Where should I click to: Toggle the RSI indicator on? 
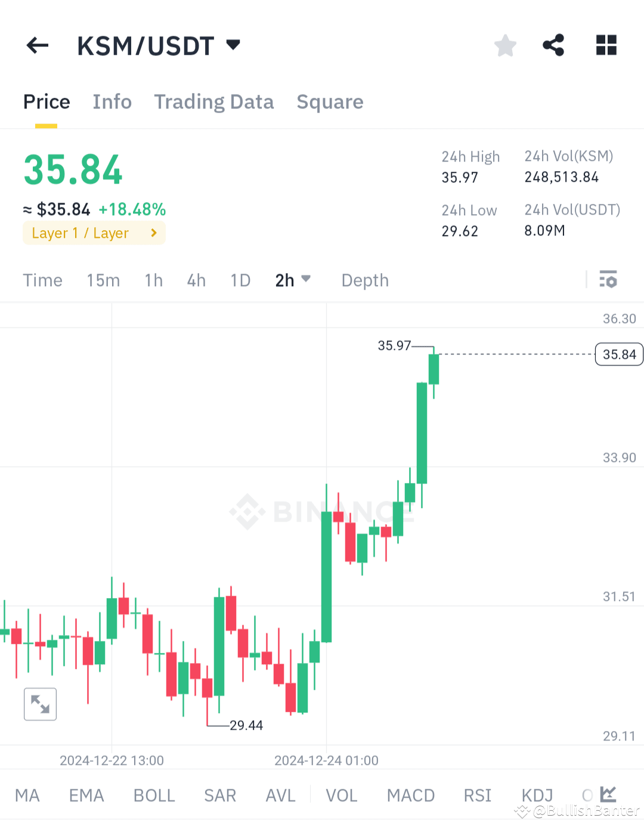tap(477, 795)
